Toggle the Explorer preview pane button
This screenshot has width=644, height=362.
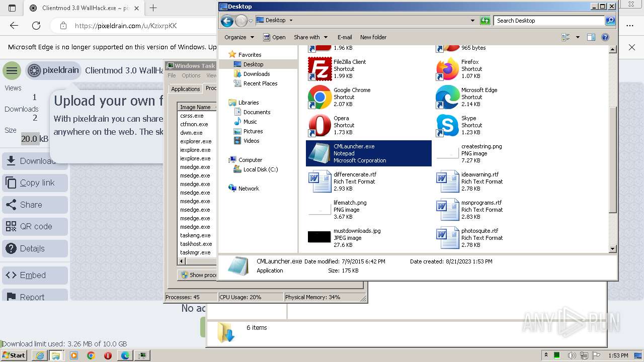point(591,37)
